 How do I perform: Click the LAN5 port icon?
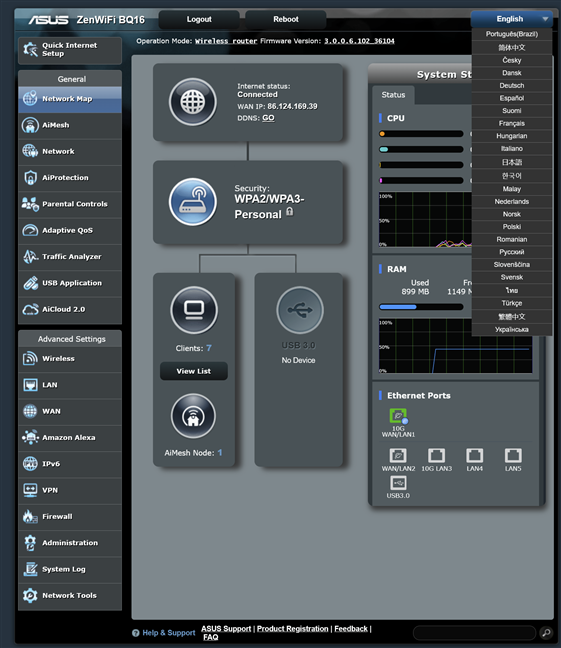(513, 455)
